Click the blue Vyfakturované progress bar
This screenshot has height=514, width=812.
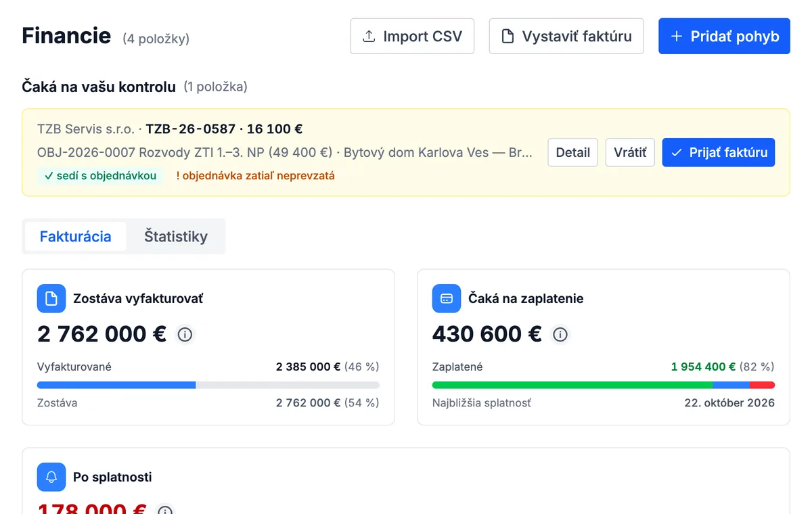(x=116, y=385)
